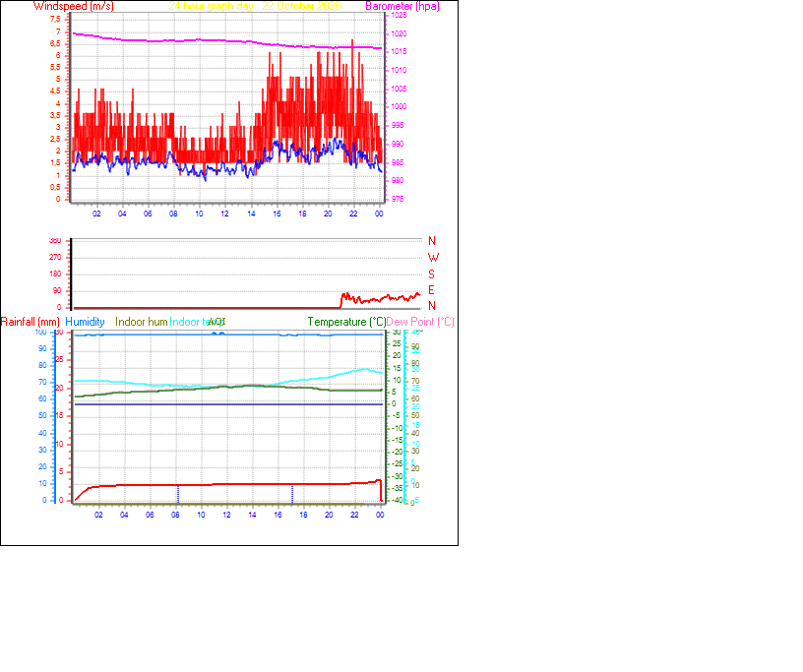Click the 2,5 windspeed scale value
The width and height of the screenshot is (803, 672).
pyautogui.click(x=55, y=140)
